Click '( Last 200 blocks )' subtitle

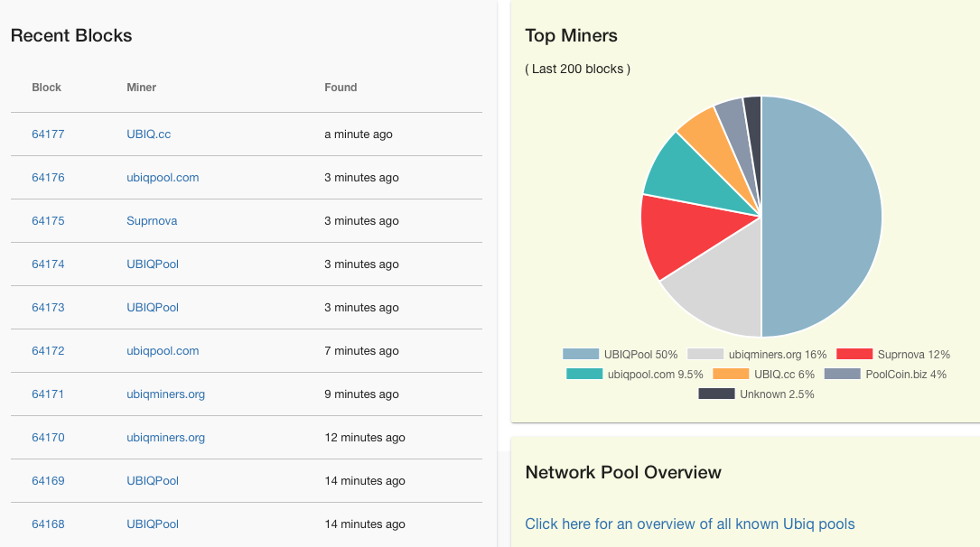[x=577, y=69]
